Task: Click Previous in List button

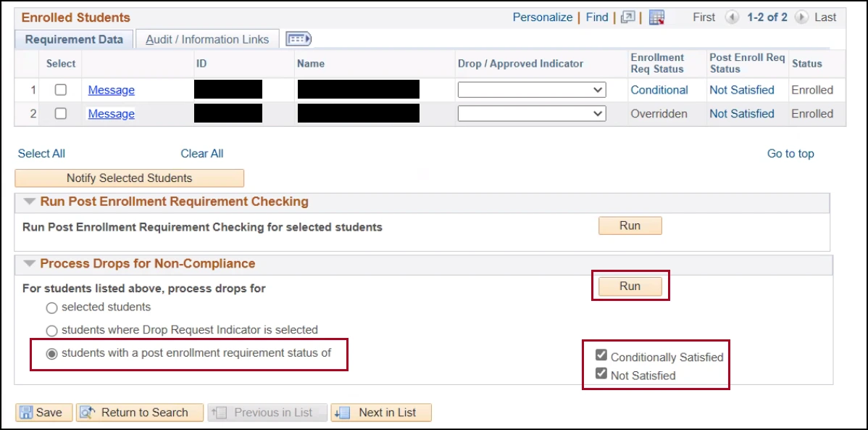Action: [x=267, y=413]
